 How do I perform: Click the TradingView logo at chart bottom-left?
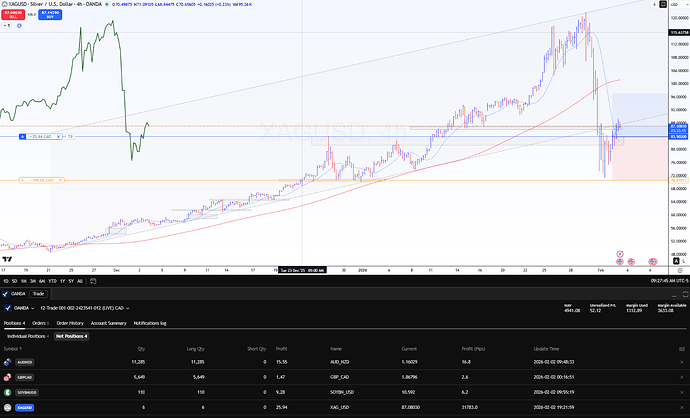point(7,259)
